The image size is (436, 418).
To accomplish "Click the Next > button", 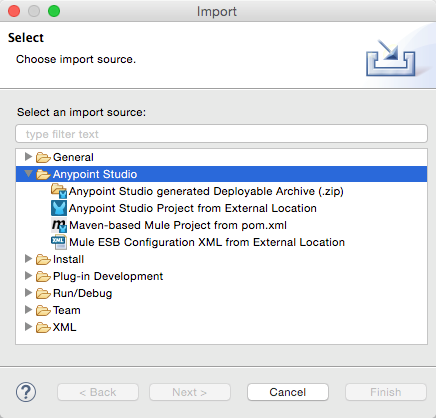I will [x=190, y=392].
